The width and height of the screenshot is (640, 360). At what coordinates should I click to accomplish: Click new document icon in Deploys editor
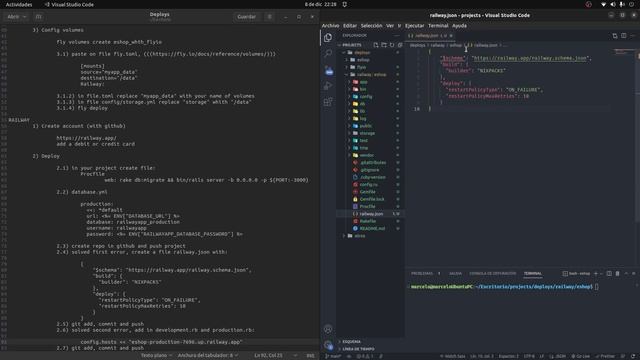coord(38,17)
